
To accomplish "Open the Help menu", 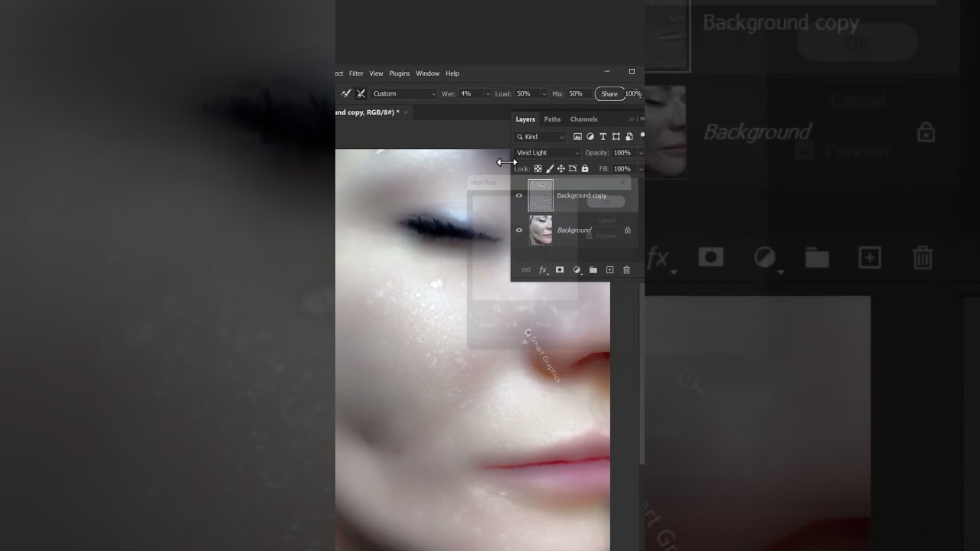I will (x=452, y=73).
